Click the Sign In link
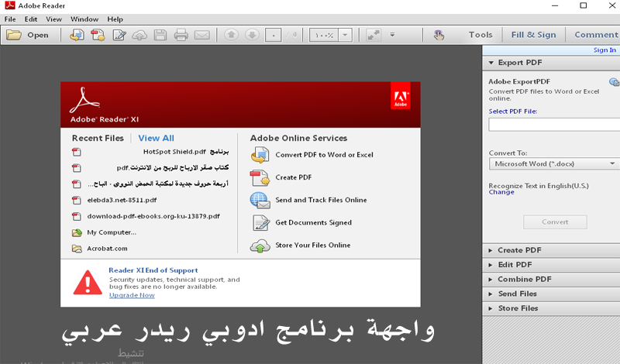 pos(604,50)
